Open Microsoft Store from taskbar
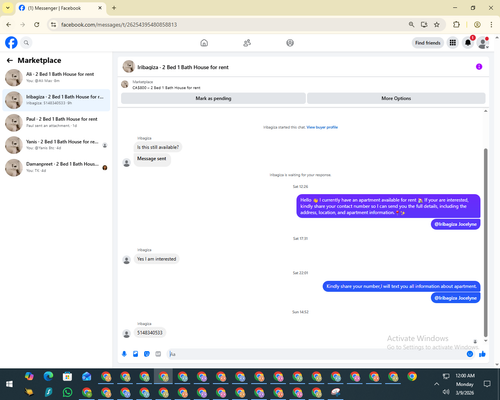 tap(67, 377)
